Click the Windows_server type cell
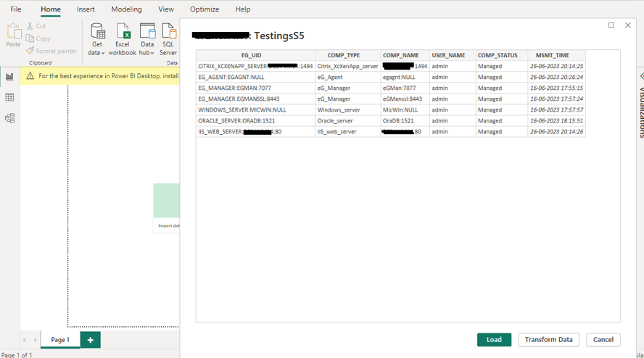 tap(348, 110)
